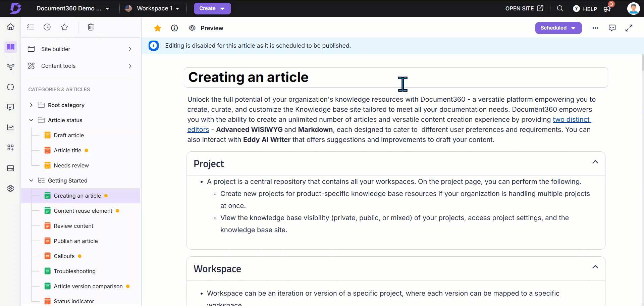Open the Settings gear icon
The image size is (644, 306).
click(x=11, y=189)
